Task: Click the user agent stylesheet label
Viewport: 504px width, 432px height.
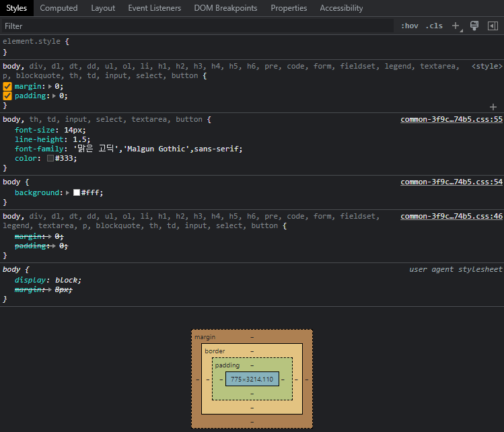Action: 456,269
